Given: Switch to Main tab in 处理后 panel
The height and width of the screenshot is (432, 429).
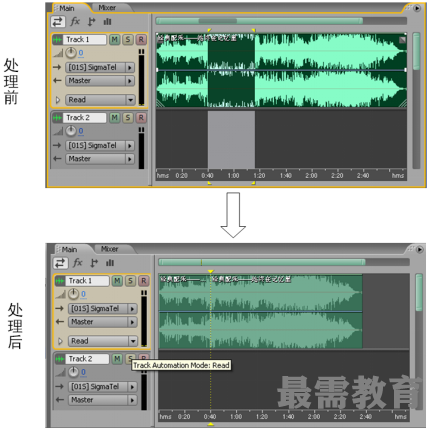Looking at the screenshot, I should point(69,249).
